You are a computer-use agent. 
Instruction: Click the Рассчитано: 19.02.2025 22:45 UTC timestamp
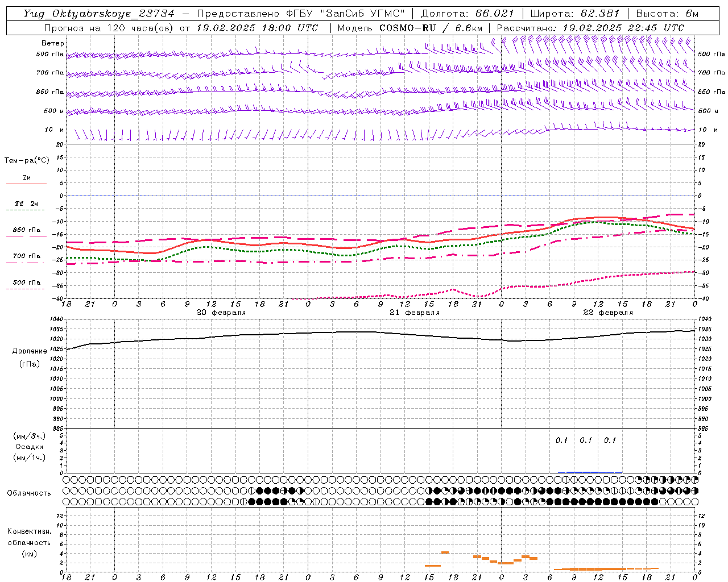[590, 28]
